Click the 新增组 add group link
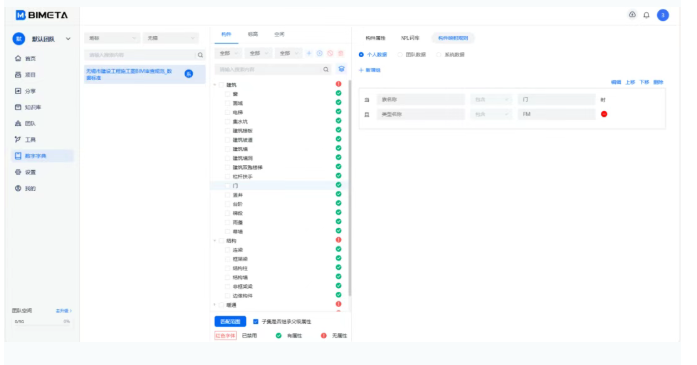 tap(370, 70)
